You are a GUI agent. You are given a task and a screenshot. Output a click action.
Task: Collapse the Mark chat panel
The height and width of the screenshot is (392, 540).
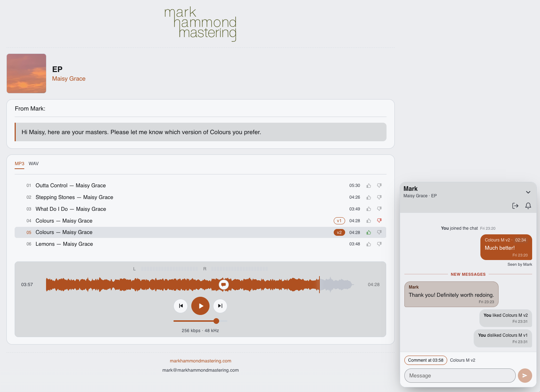(x=528, y=192)
